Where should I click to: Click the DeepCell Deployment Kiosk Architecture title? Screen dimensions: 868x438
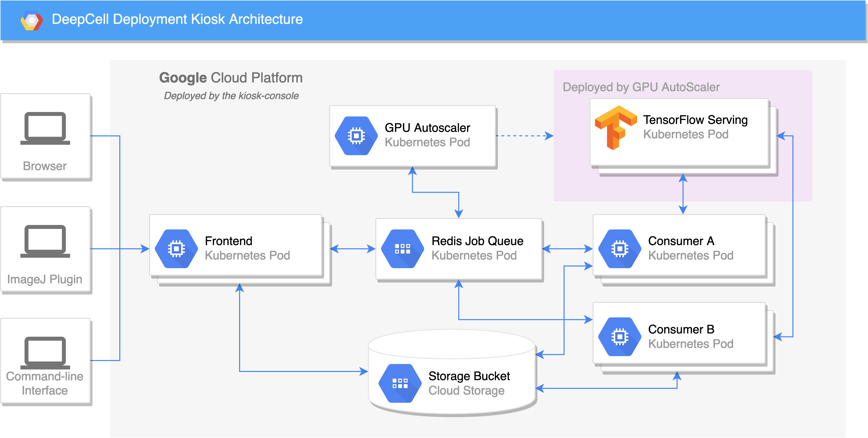click(x=177, y=19)
